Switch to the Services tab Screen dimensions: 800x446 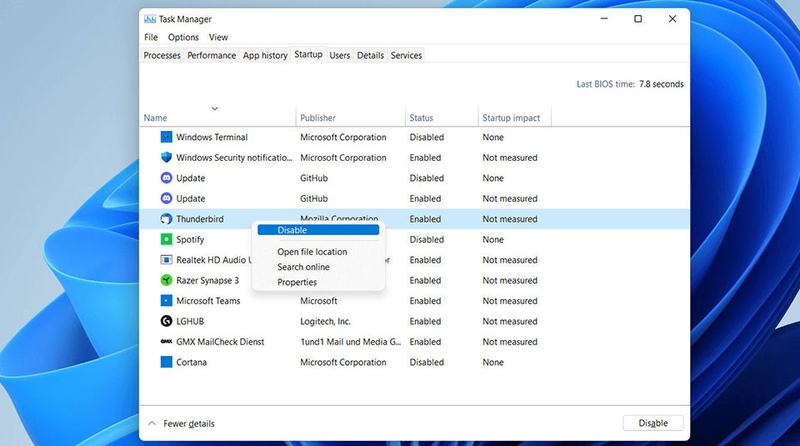point(406,55)
